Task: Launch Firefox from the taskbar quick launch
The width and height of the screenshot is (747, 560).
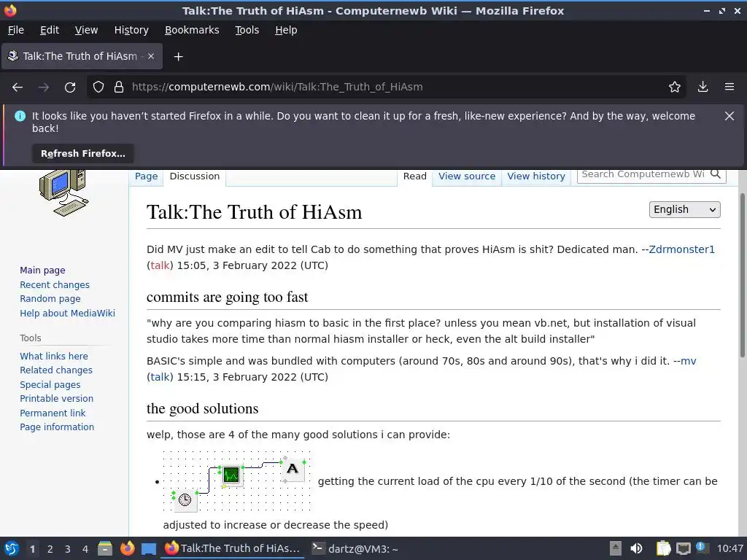Action: [127, 548]
